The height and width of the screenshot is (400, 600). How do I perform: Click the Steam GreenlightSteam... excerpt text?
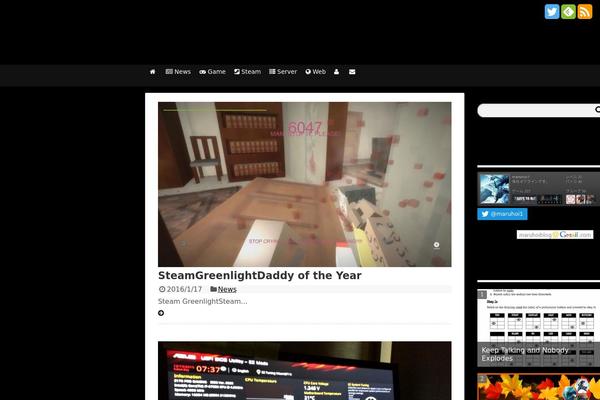click(202, 301)
